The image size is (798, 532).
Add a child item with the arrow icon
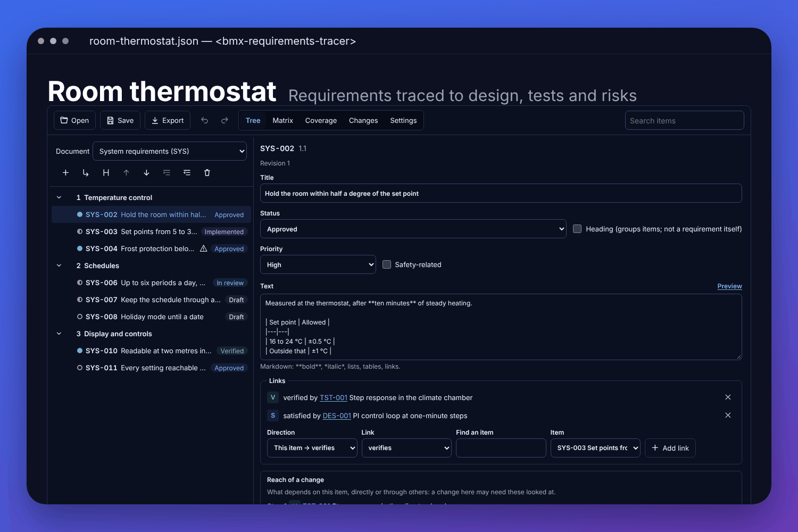coord(86,172)
